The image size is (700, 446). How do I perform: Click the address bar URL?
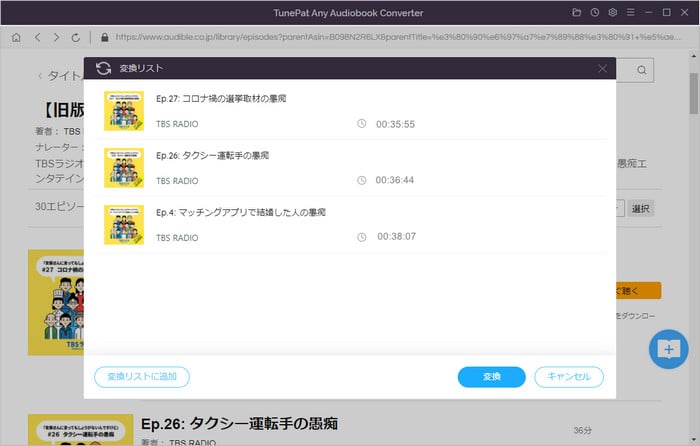[x=397, y=37]
